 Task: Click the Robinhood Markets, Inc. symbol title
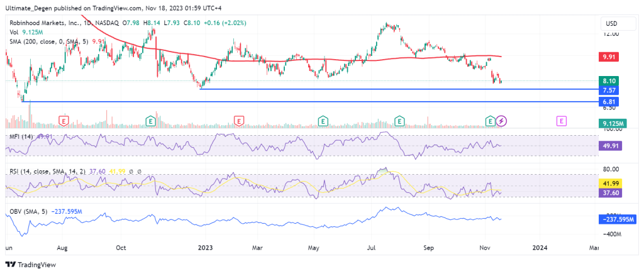pos(45,23)
